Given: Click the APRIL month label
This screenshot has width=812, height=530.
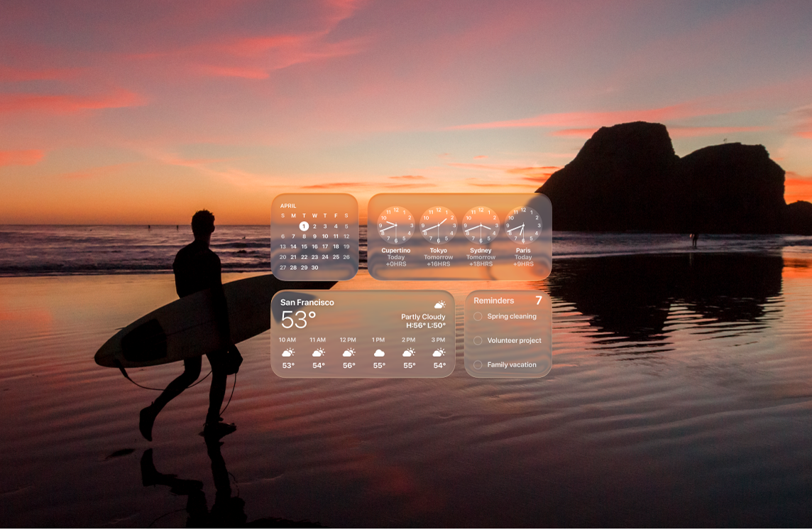Looking at the screenshot, I should point(288,206).
